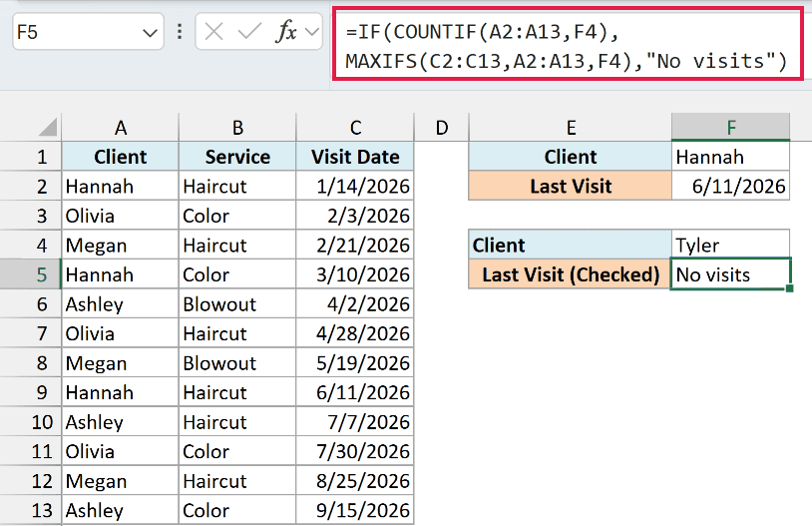The image size is (812, 526).
Task: Click the Enter checkmark formula button
Action: (x=249, y=32)
